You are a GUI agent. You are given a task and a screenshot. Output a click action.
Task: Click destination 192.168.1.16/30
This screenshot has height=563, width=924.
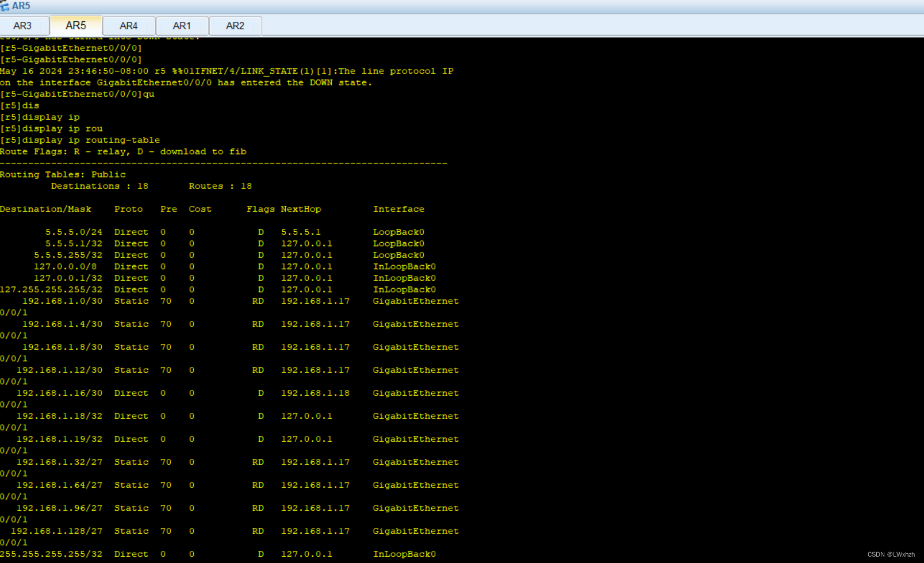coord(59,393)
